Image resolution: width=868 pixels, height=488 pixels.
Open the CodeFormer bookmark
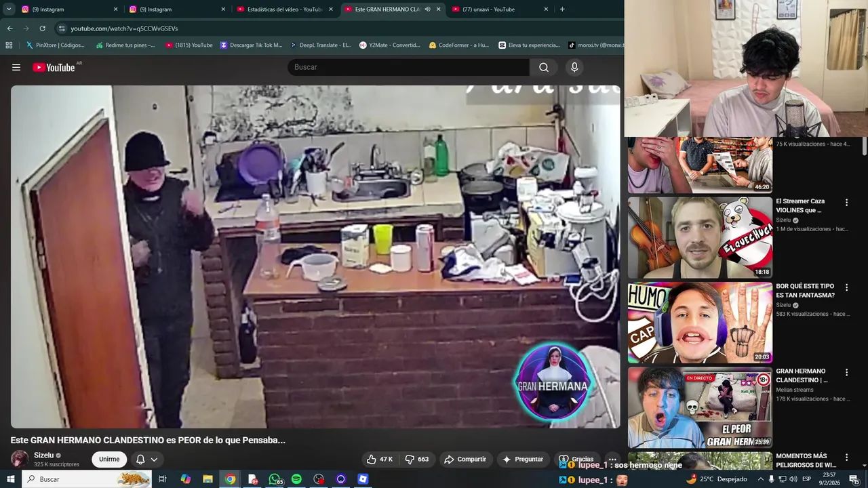pos(458,45)
